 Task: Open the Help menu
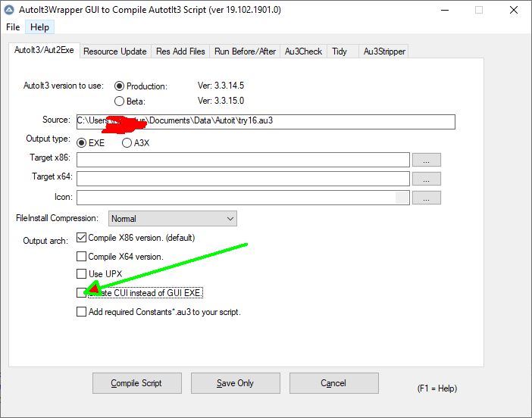(x=39, y=27)
